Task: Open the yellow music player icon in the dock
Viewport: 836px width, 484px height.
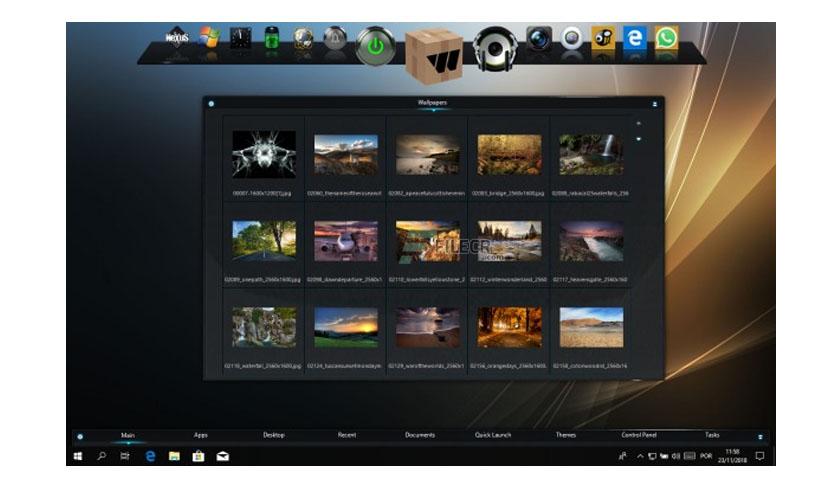Action: (603, 38)
